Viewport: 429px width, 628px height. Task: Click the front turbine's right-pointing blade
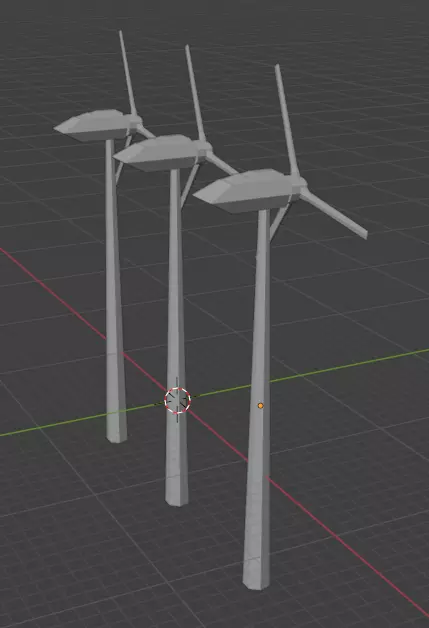pyautogui.click(x=334, y=213)
